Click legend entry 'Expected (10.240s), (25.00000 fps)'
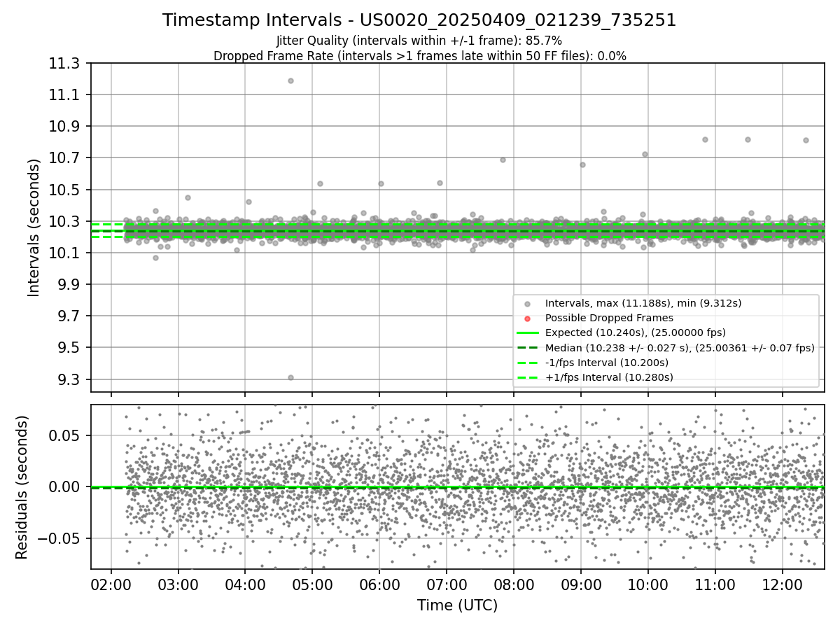The height and width of the screenshot is (630, 840). pos(635,332)
